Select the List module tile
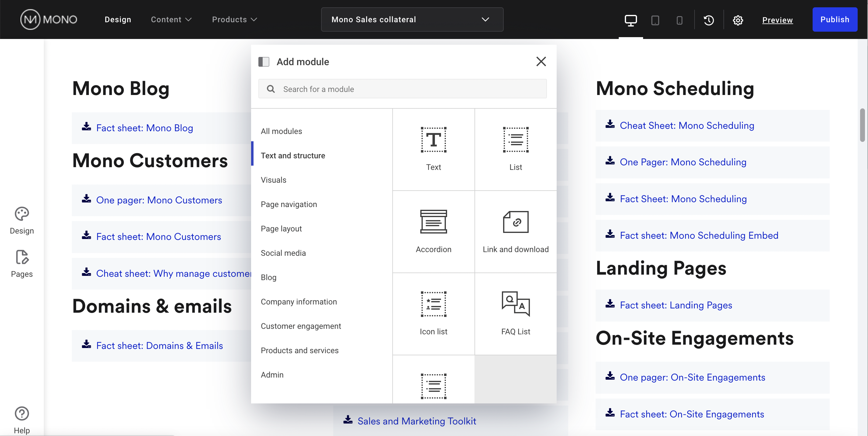 pyautogui.click(x=516, y=149)
